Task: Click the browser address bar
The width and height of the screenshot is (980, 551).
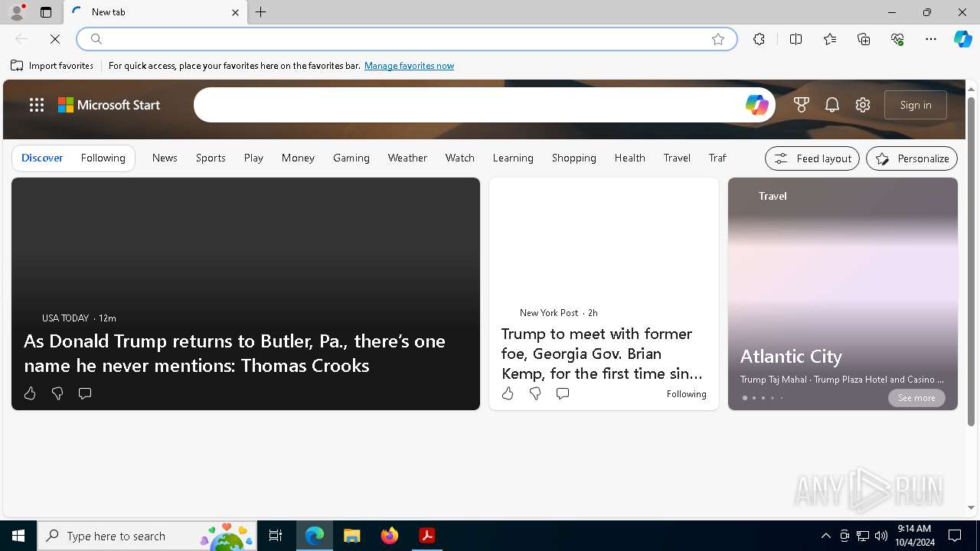Action: tap(406, 39)
